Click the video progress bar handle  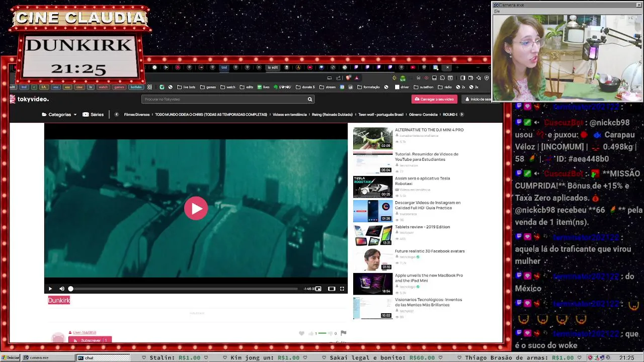point(70,289)
